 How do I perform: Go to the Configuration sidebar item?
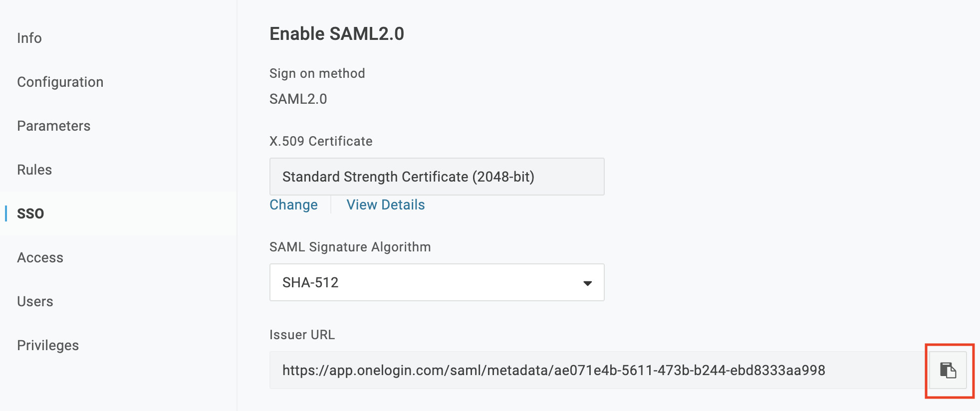coord(60,82)
